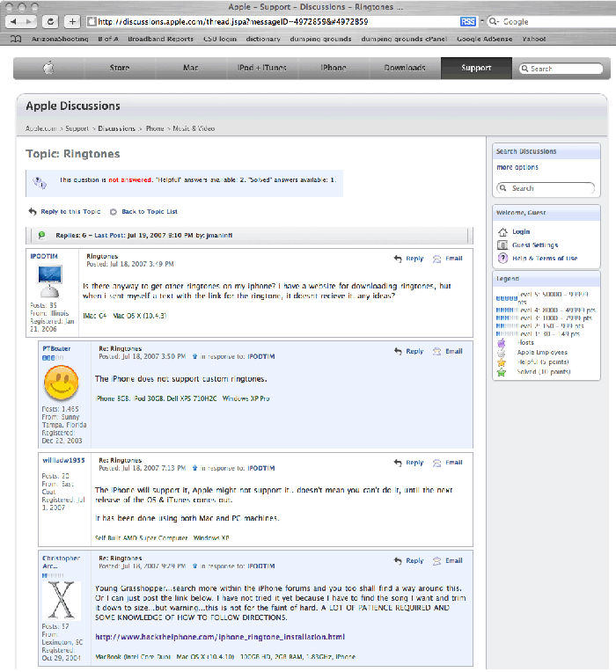Click more options under Search Discussions

517,167
